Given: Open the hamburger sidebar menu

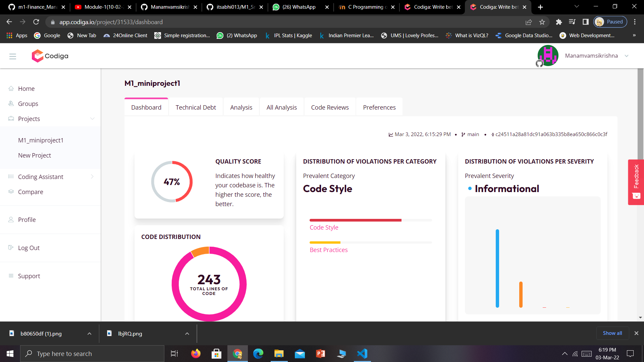Looking at the screenshot, I should (x=13, y=56).
